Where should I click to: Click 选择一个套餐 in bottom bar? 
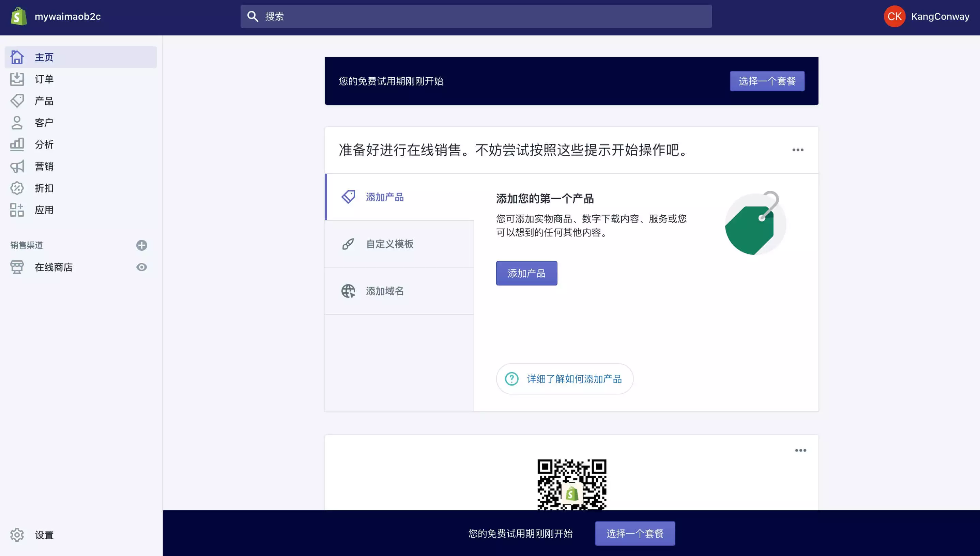click(x=635, y=534)
